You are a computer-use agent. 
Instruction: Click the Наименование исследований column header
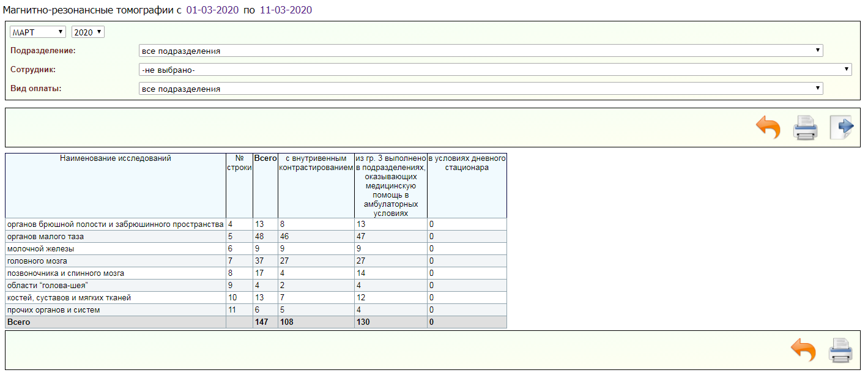tap(116, 158)
